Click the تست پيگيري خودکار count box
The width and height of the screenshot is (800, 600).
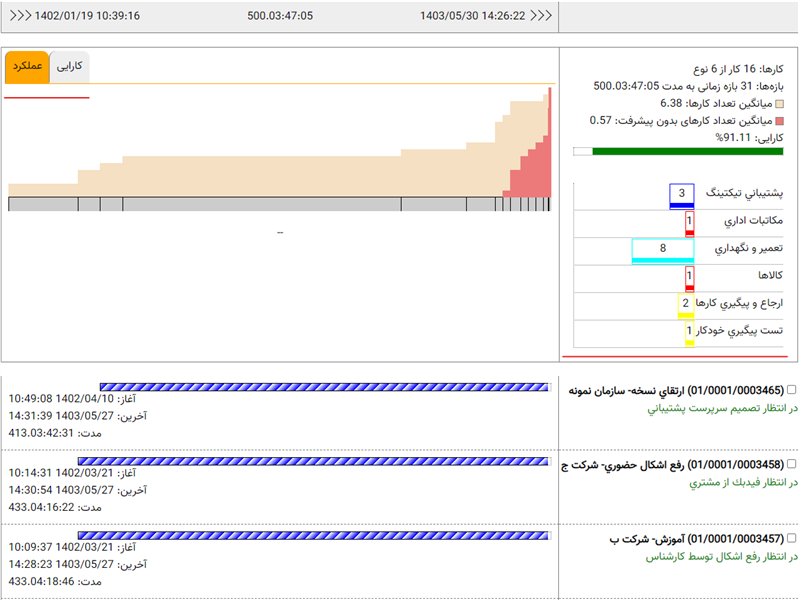[689, 332]
